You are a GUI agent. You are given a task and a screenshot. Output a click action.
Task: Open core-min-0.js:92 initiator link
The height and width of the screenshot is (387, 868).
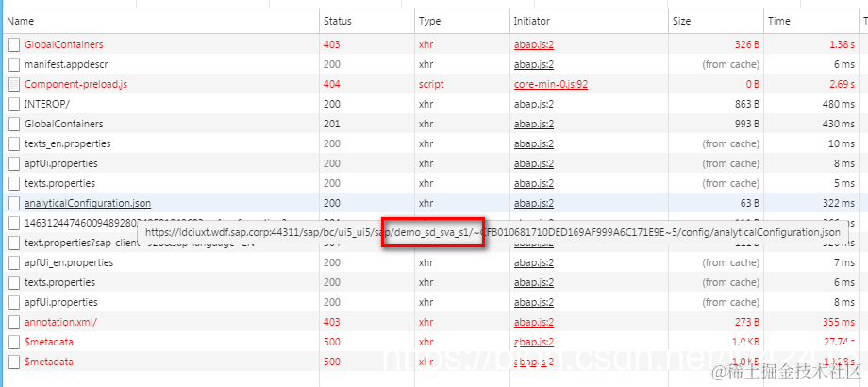pos(550,84)
